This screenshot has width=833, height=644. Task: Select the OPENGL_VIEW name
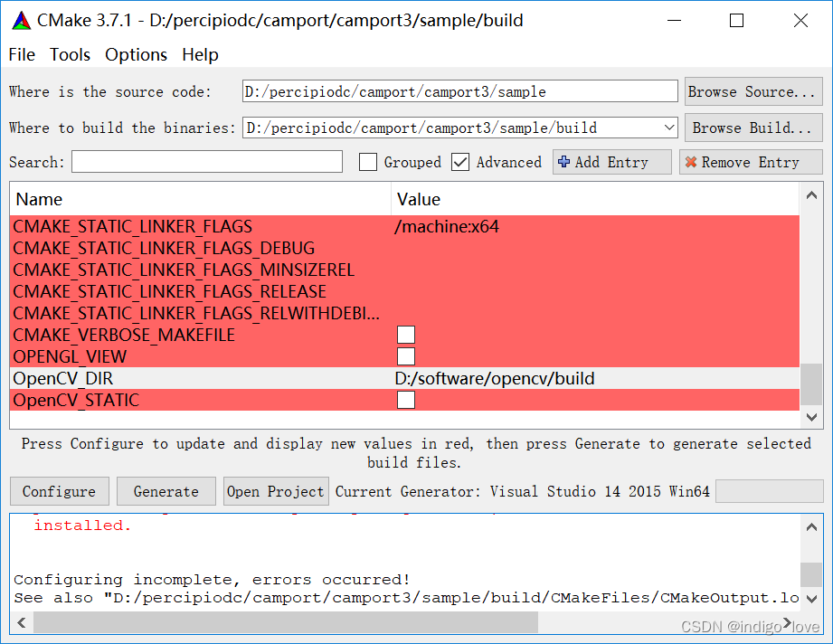(70, 356)
